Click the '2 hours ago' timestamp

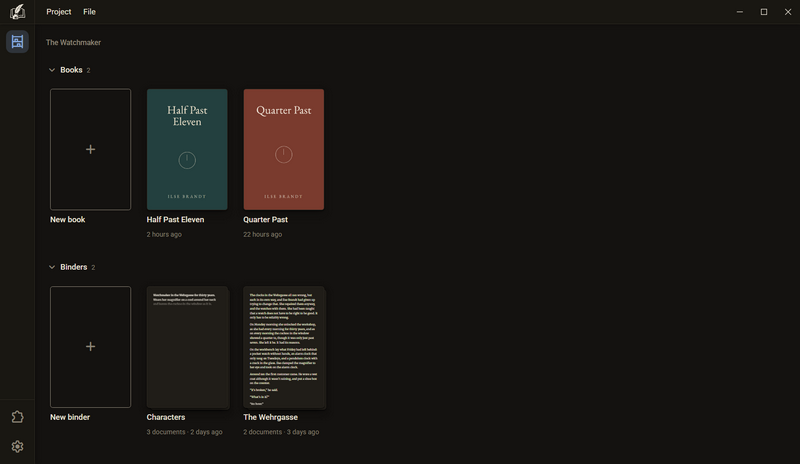tap(164, 234)
